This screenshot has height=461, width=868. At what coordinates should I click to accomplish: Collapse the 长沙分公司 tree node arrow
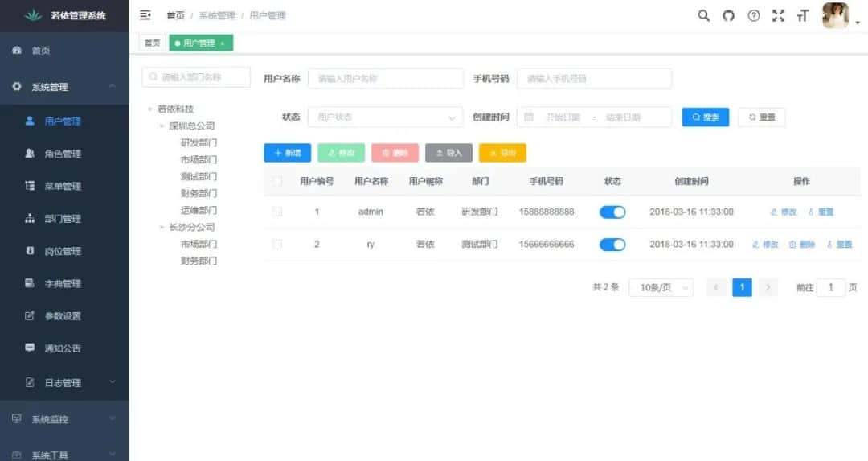pos(162,227)
